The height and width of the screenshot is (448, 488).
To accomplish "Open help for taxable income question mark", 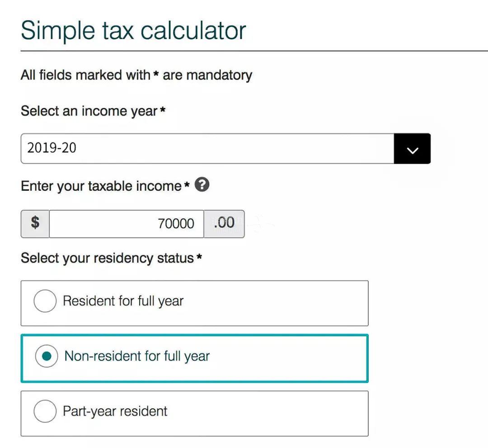I will click(x=202, y=184).
